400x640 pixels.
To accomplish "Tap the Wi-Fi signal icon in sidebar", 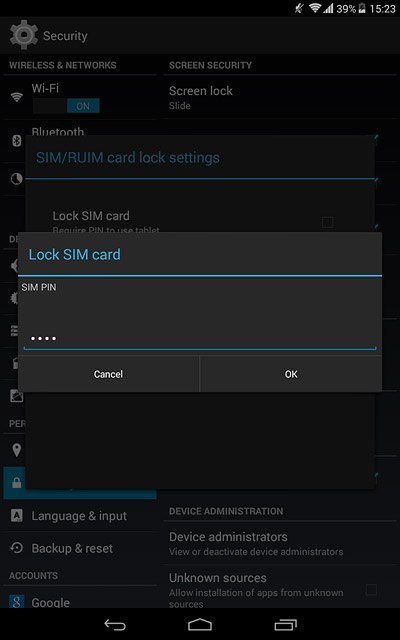I will point(17,97).
